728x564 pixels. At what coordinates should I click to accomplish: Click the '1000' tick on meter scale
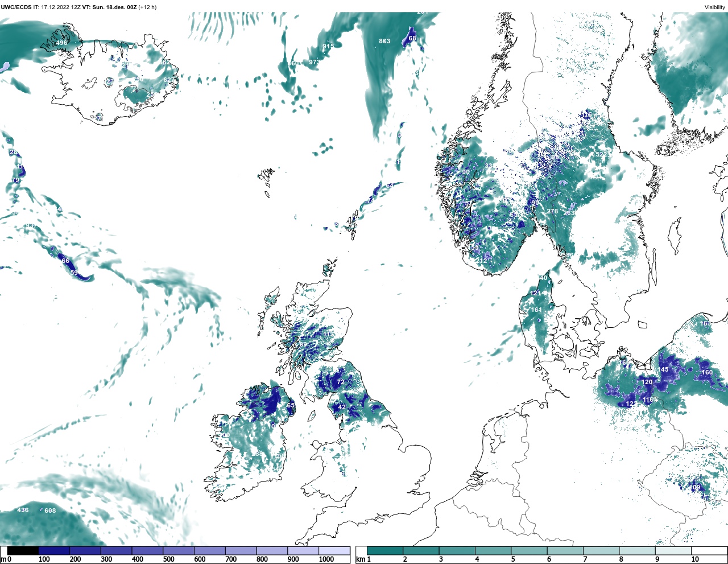326,559
